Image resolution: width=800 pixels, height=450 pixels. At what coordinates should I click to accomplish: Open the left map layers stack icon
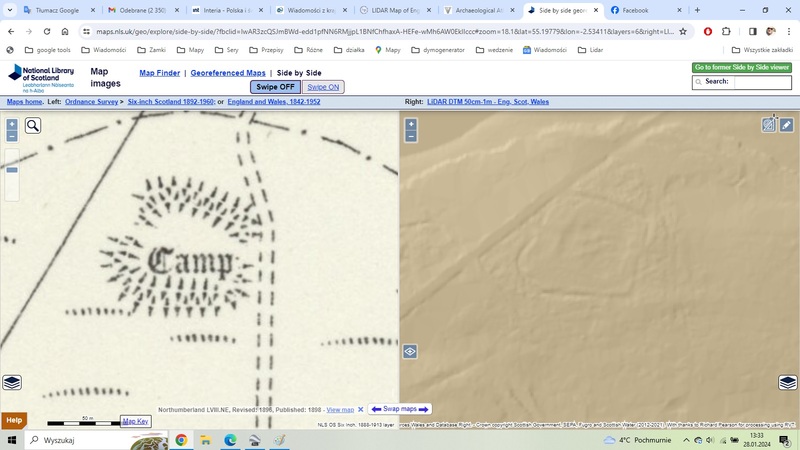tap(12, 383)
